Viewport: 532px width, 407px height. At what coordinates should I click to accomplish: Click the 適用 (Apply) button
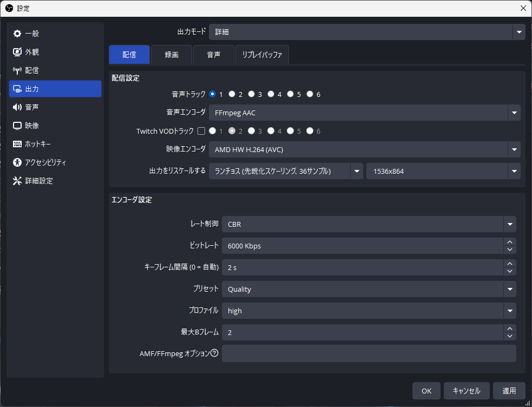coord(509,390)
